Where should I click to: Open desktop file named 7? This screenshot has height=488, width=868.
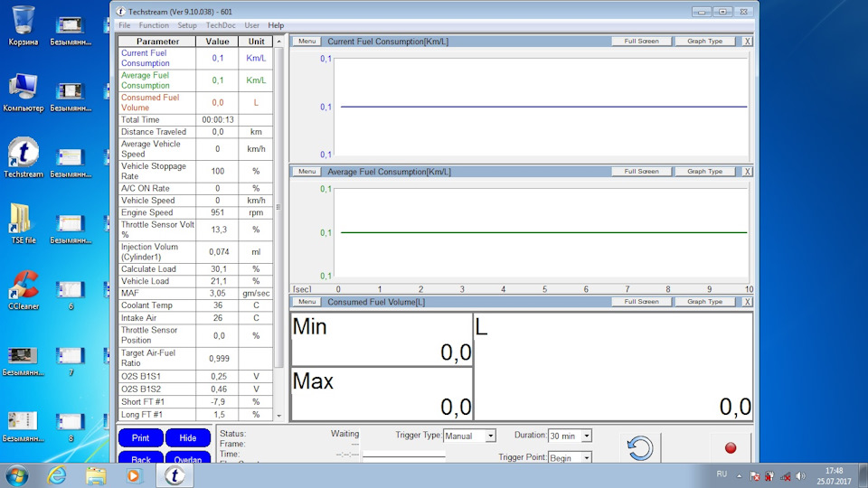tap(71, 361)
